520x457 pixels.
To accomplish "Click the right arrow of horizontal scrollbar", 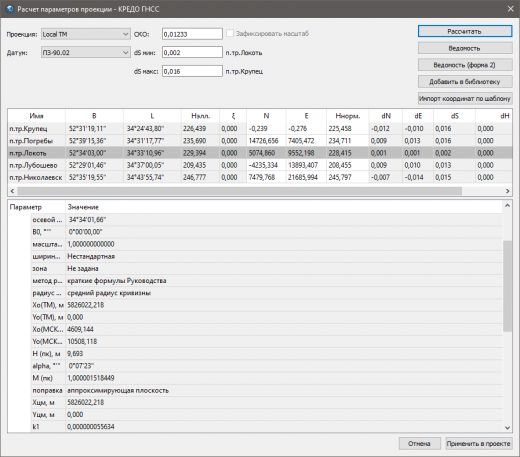I will [507, 191].
